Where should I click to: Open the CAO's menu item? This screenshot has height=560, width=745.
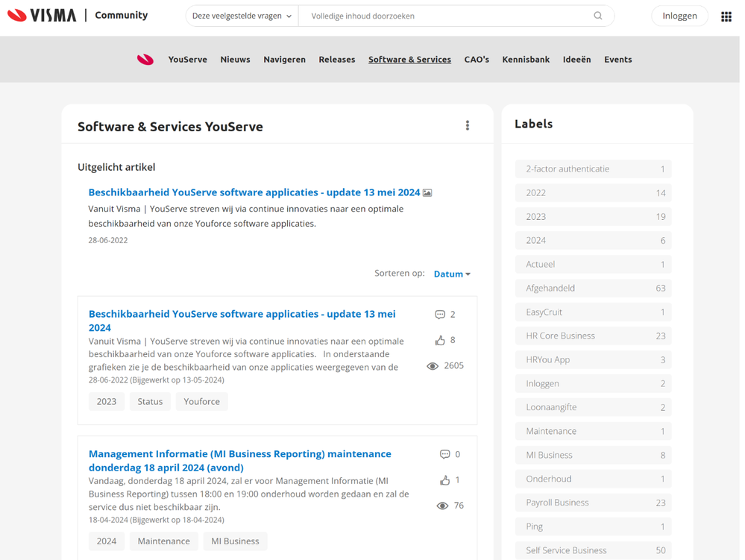pyautogui.click(x=477, y=60)
